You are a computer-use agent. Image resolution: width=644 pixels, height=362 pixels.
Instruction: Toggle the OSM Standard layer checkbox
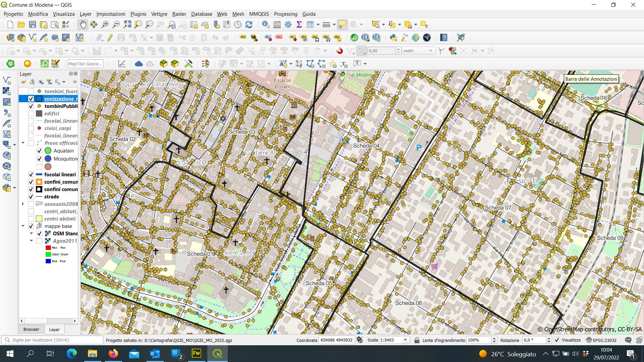click(39, 233)
